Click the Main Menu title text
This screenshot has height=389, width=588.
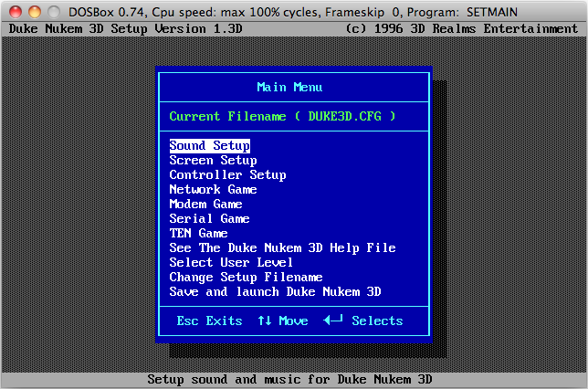(x=289, y=87)
